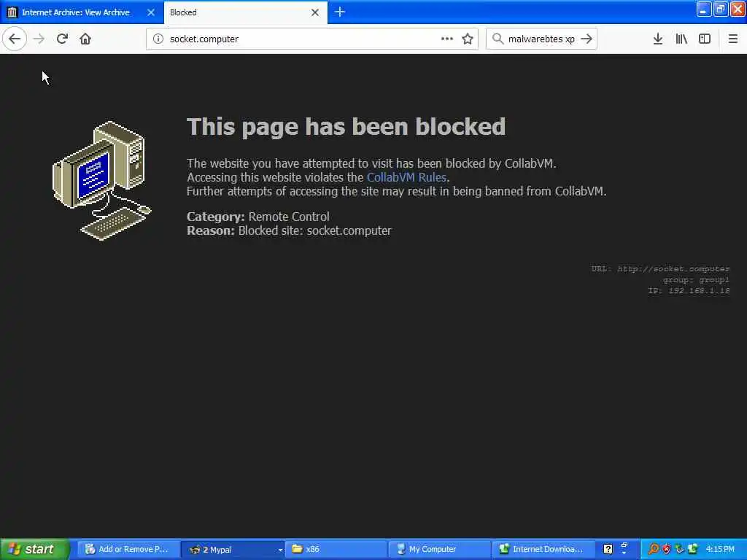Screen dimensions: 747x560
Task: Close the Internet Archive tab
Action: (151, 12)
